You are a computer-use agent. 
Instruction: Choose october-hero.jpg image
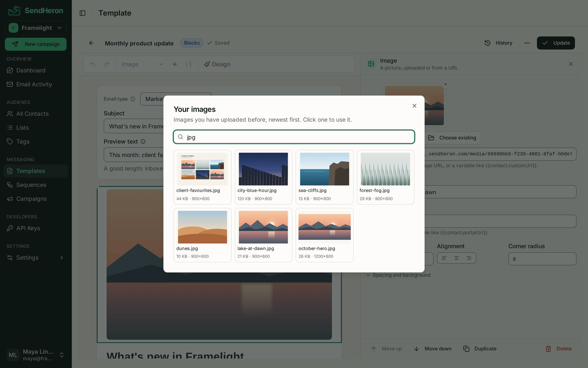tap(324, 235)
